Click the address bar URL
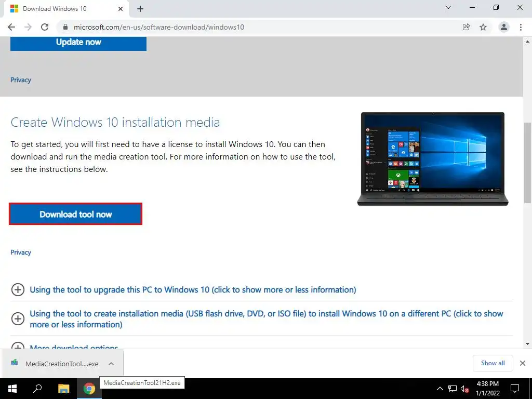Image resolution: width=532 pixels, height=399 pixels. (159, 27)
